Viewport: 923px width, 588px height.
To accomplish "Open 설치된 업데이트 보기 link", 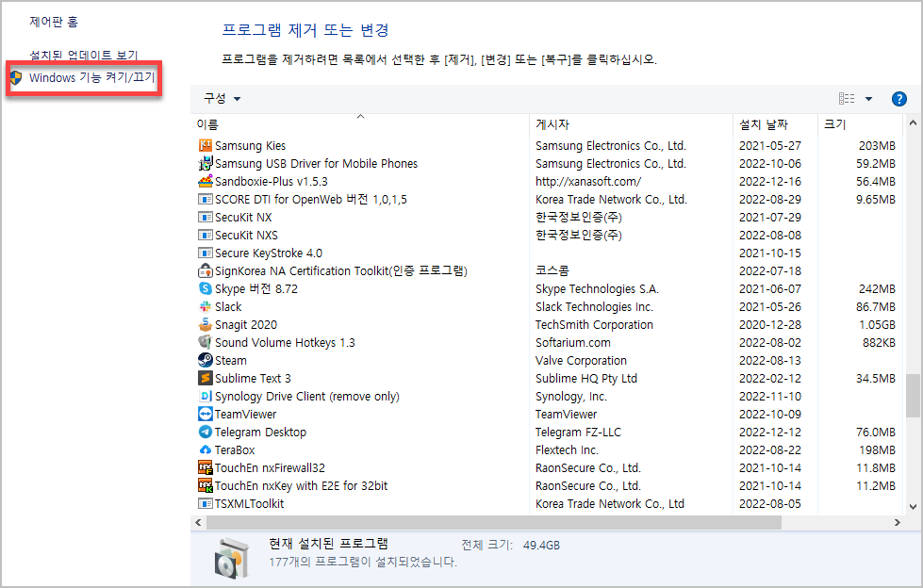I will pos(84,55).
